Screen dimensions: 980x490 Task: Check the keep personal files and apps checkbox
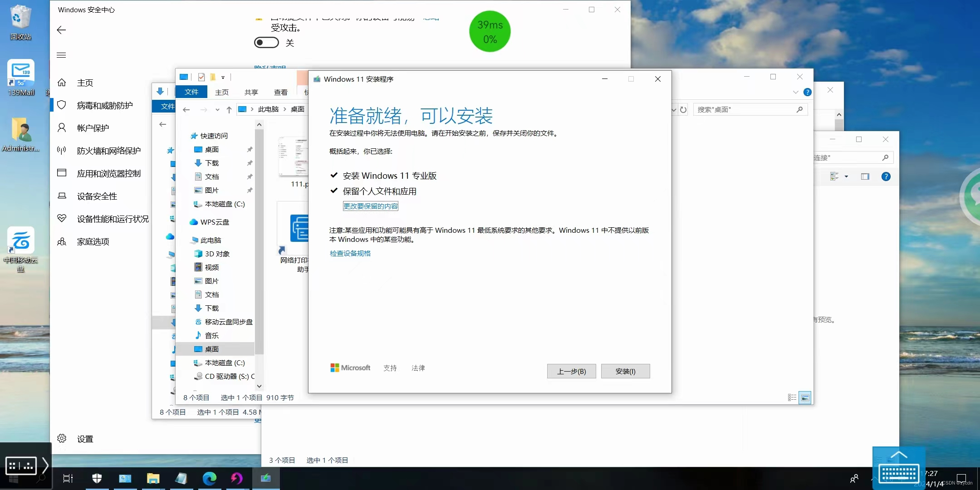pyautogui.click(x=334, y=191)
